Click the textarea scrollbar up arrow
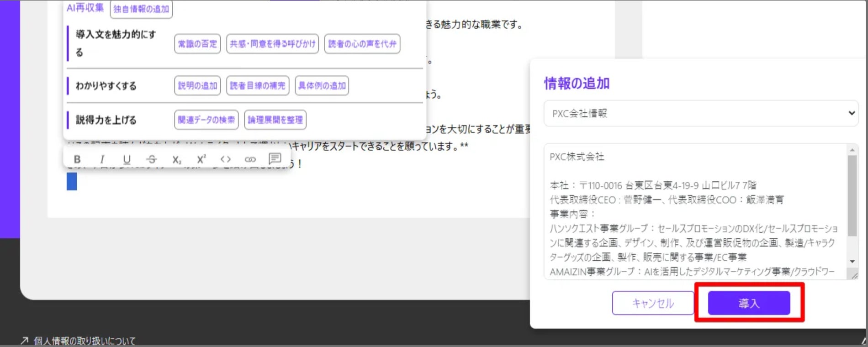 (x=852, y=150)
